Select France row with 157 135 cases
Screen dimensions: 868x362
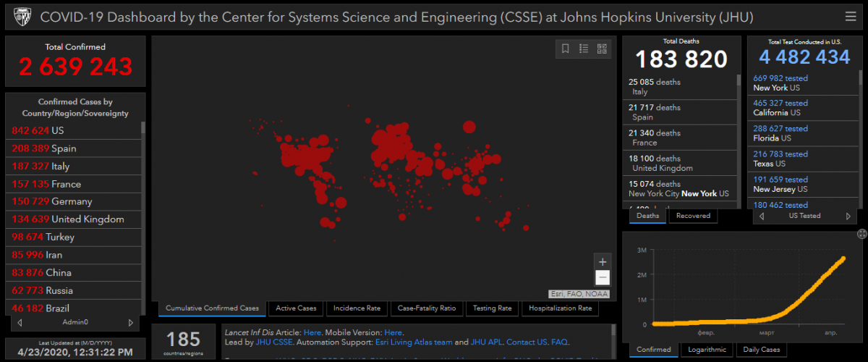click(x=72, y=184)
